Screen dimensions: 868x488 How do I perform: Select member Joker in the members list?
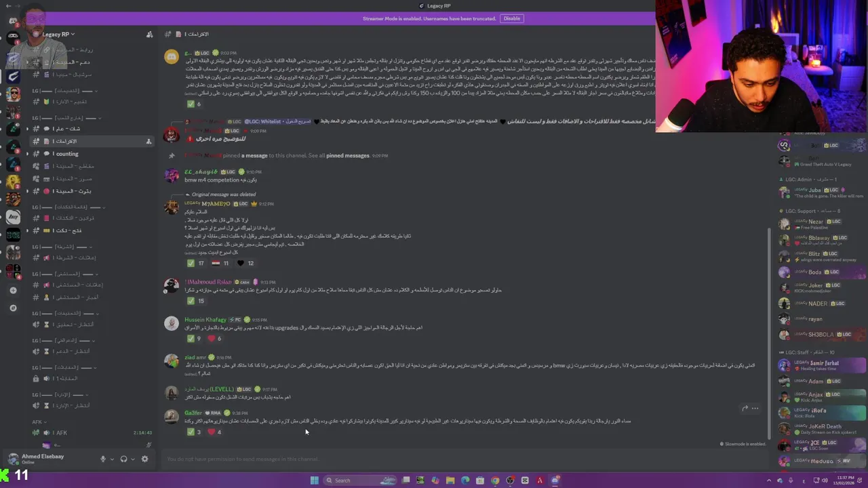click(822, 287)
